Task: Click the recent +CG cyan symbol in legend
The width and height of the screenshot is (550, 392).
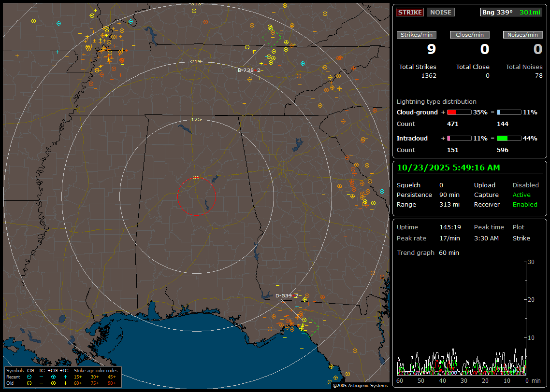Action: 53,377
